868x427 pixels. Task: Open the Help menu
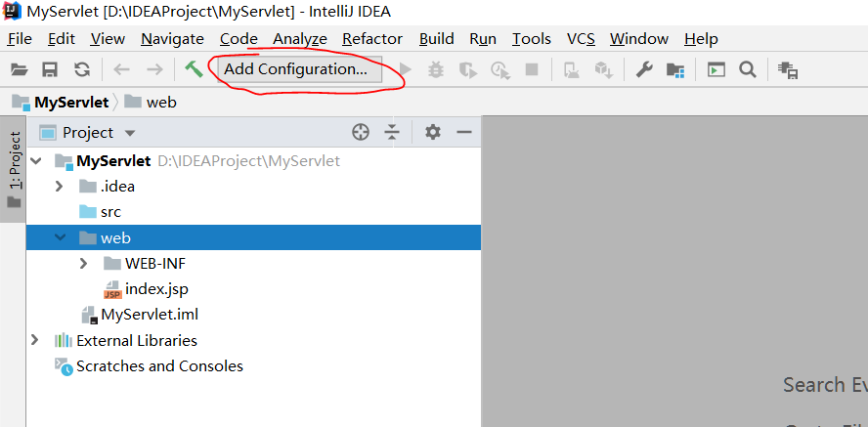[702, 39]
